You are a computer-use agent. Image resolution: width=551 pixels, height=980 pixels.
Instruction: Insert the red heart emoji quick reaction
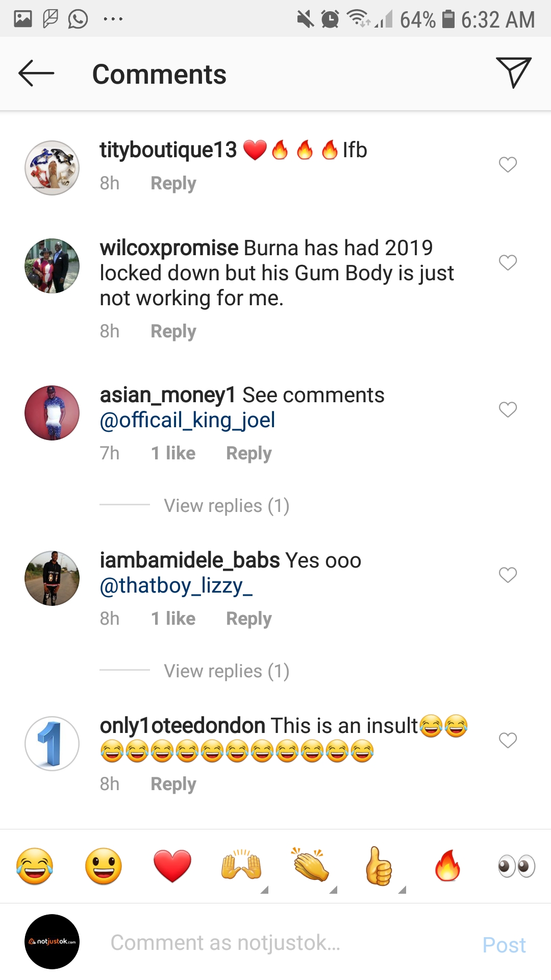click(x=172, y=866)
